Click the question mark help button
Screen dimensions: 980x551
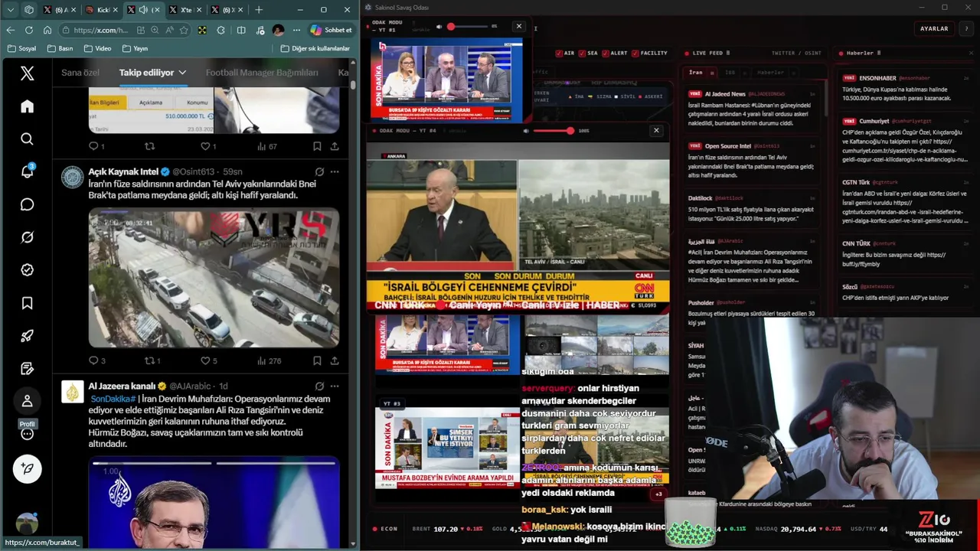966,28
